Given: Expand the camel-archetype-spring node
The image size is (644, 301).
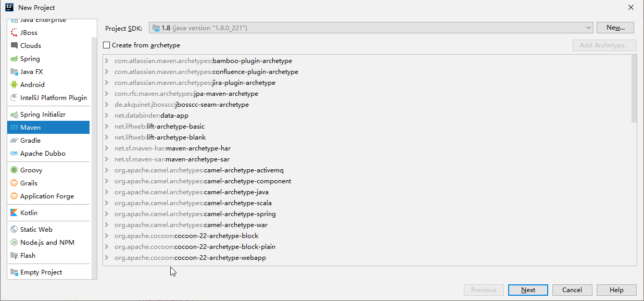Looking at the screenshot, I should [x=107, y=214].
